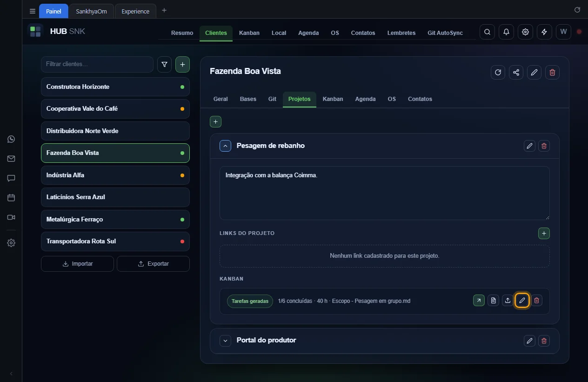Focus the Filtrar clientes search field
Viewport: 588px width, 382px height.
coord(97,64)
